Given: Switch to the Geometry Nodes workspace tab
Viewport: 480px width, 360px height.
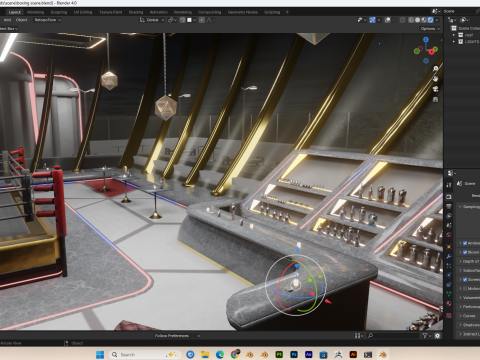Looking at the screenshot, I should tap(243, 12).
